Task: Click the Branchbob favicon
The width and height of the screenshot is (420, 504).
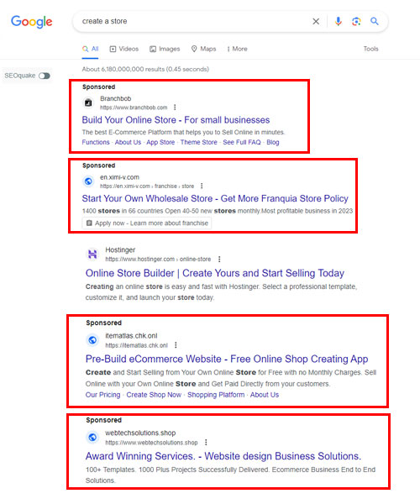Action: click(x=88, y=102)
